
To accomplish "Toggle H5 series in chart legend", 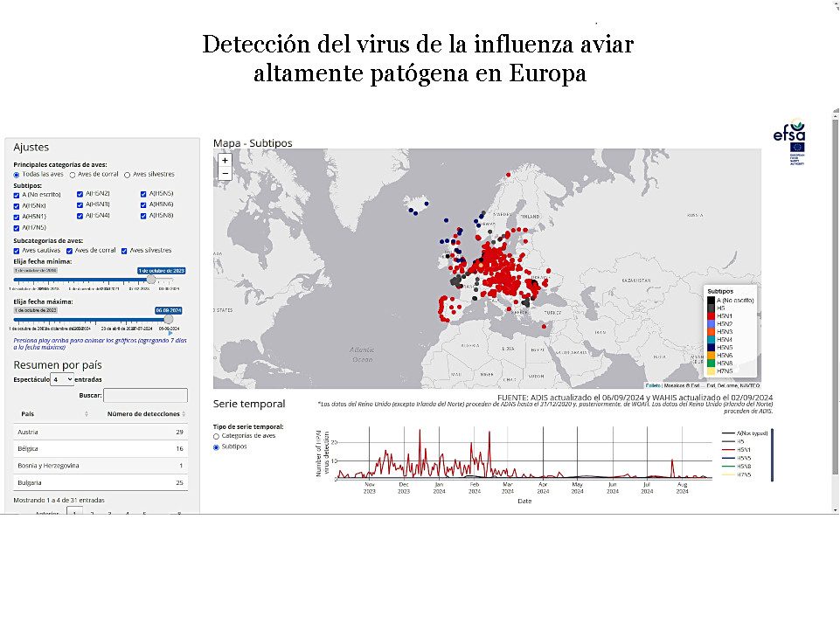I will tap(733, 441).
